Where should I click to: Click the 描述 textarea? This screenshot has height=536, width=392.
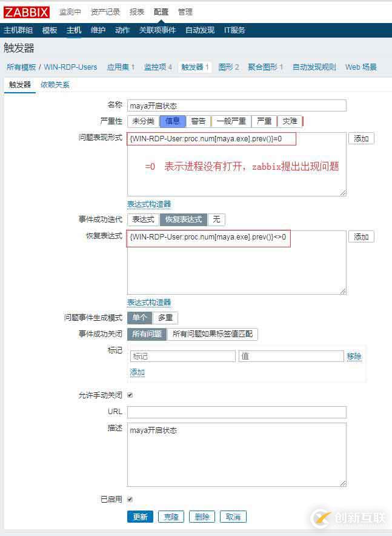coord(237,455)
